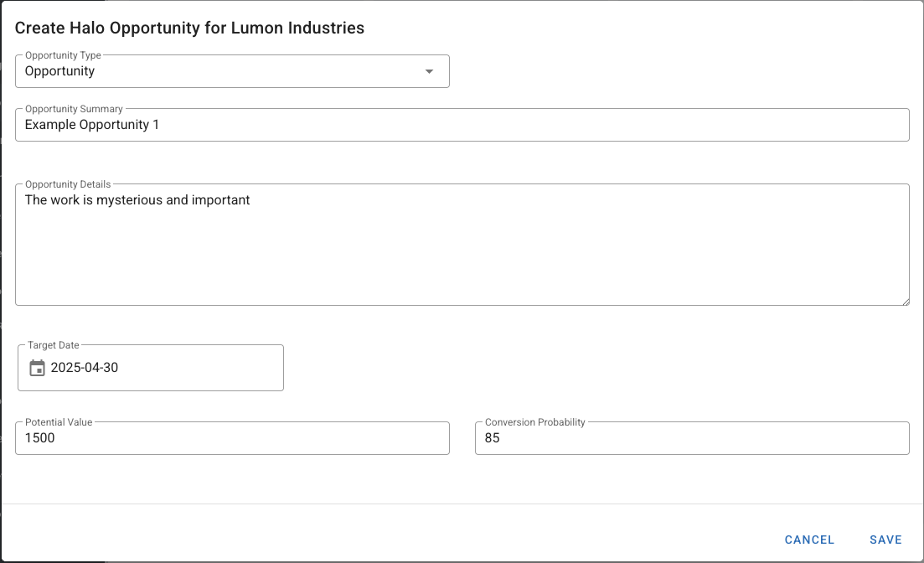Screen dimensions: 924x563
Task: Open the Target Date calendar icon
Action: tap(37, 368)
